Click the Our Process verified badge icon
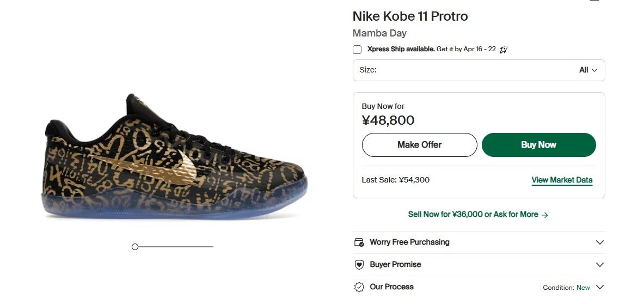 pyautogui.click(x=359, y=287)
